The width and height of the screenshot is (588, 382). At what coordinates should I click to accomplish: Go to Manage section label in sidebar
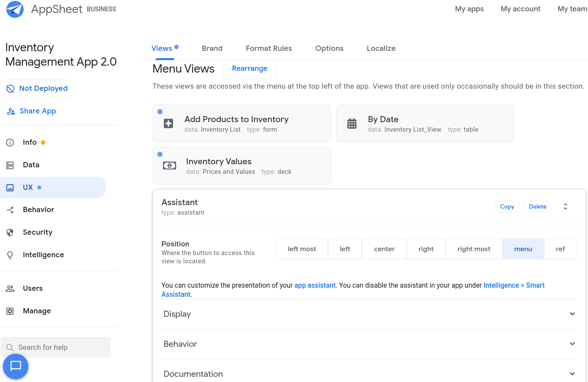click(37, 311)
